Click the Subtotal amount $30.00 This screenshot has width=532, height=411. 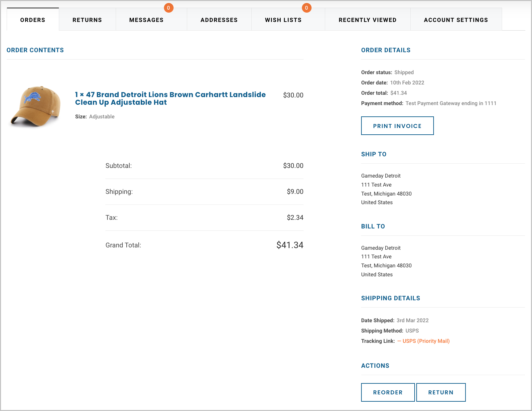(x=293, y=166)
